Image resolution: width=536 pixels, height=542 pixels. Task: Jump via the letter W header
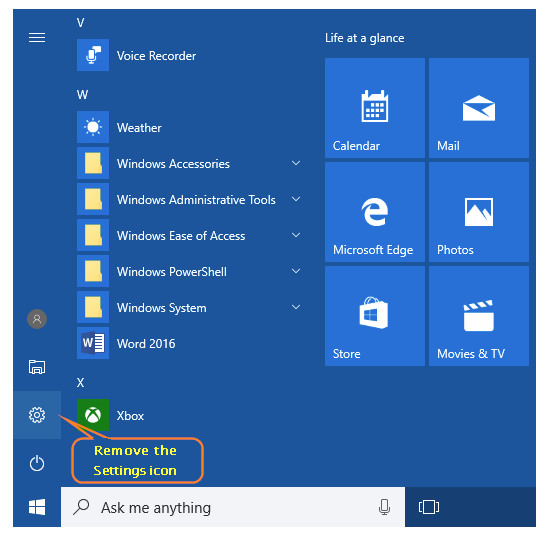tap(82, 94)
